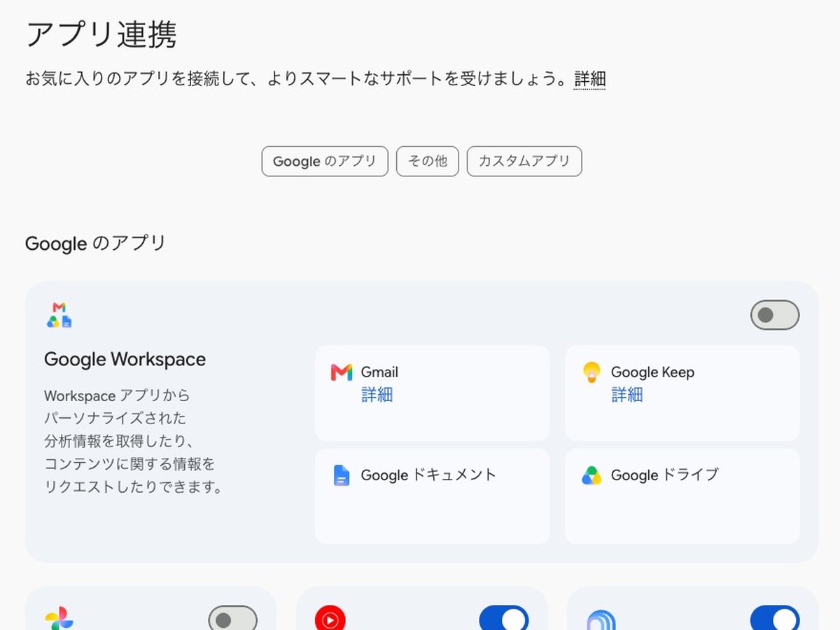Open the 詳細 link under Gmail
The width and height of the screenshot is (840, 630).
(377, 395)
